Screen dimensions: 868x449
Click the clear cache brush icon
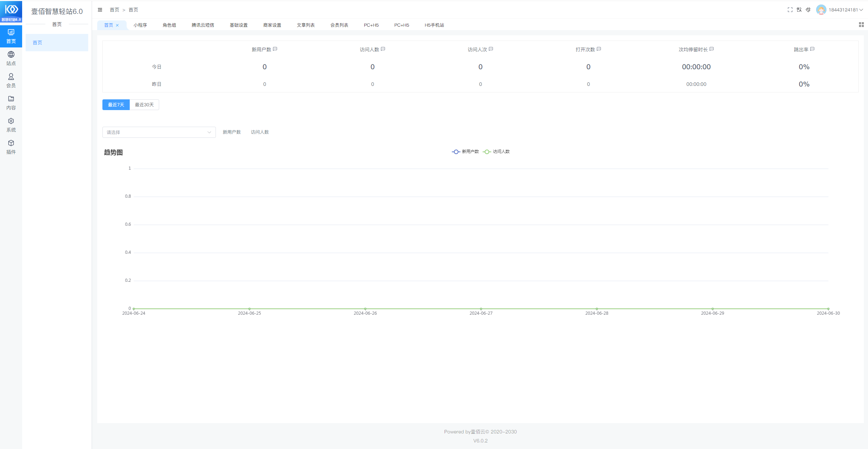(808, 10)
